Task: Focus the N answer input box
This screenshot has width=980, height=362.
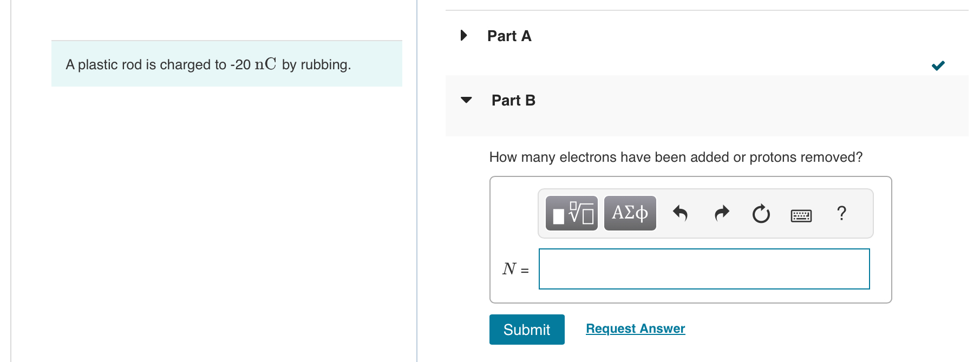Action: [704, 269]
